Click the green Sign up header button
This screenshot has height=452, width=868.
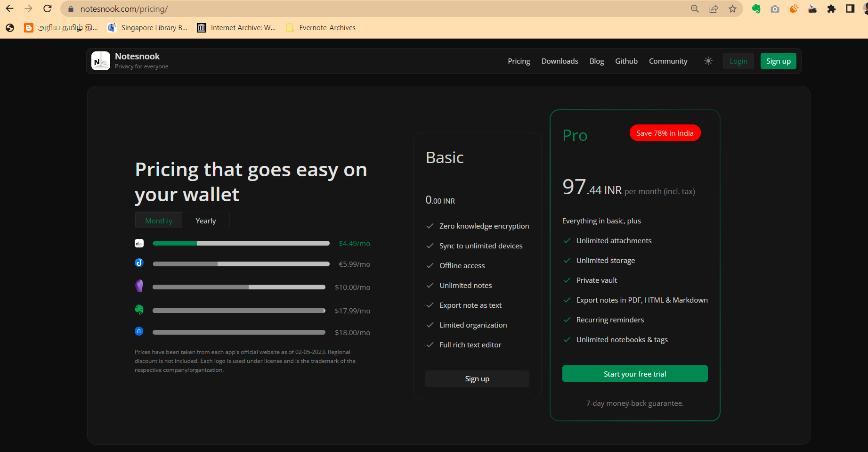778,61
